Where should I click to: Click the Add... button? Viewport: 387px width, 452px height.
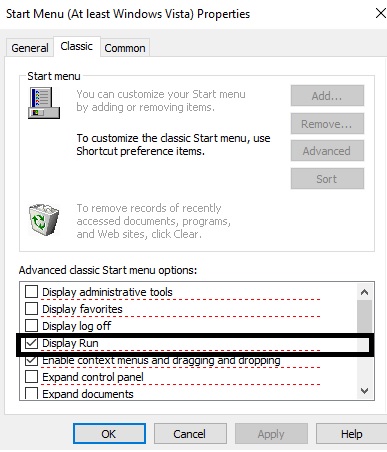coord(327,96)
